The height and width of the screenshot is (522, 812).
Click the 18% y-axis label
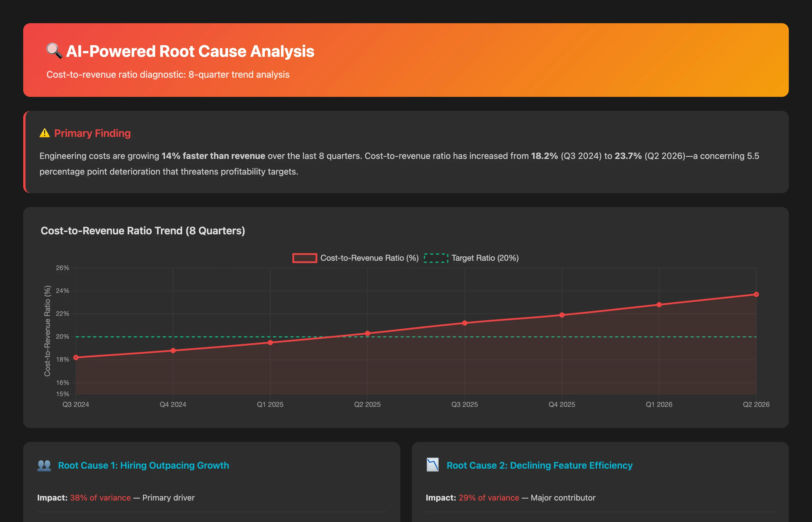coord(62,360)
